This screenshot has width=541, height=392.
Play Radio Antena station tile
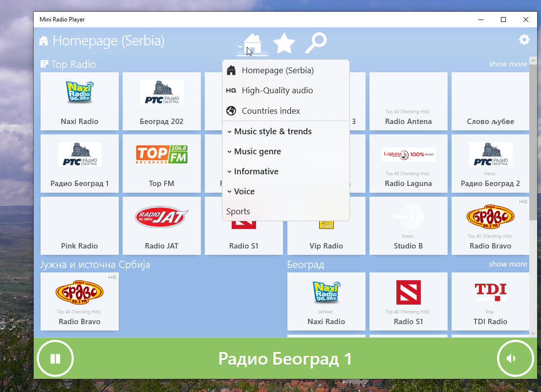tap(409, 102)
